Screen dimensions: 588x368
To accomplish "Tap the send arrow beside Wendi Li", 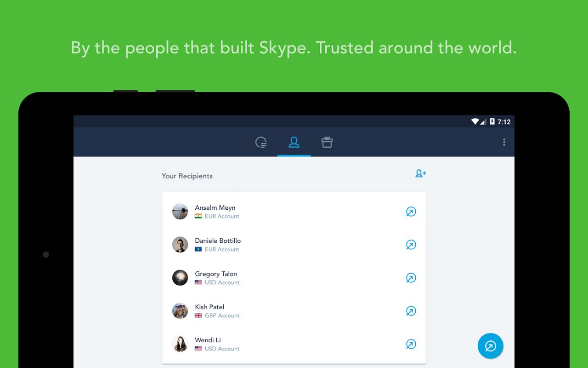I will 411,344.
